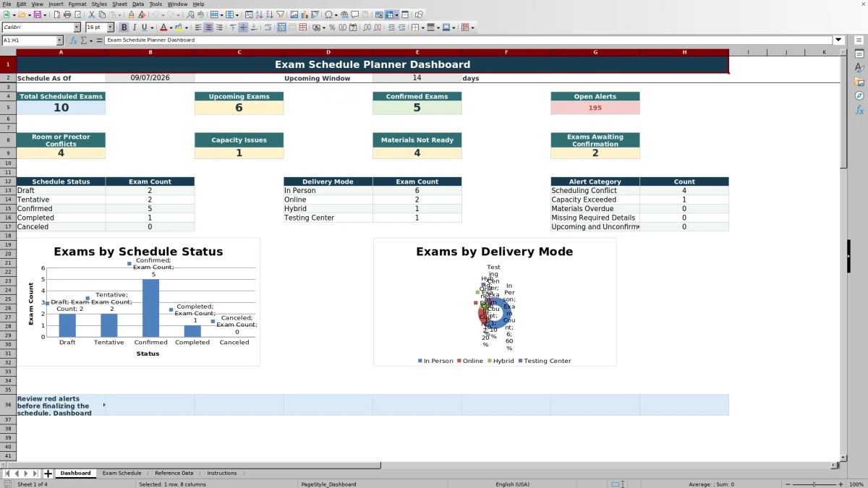Image resolution: width=868 pixels, height=488 pixels.
Task: Open the Data menu
Action: coord(137,4)
